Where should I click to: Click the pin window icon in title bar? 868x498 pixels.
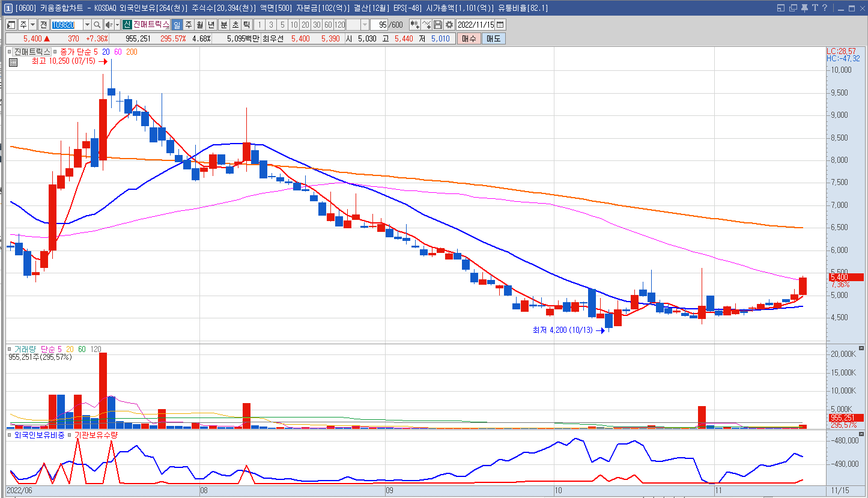[804, 8]
